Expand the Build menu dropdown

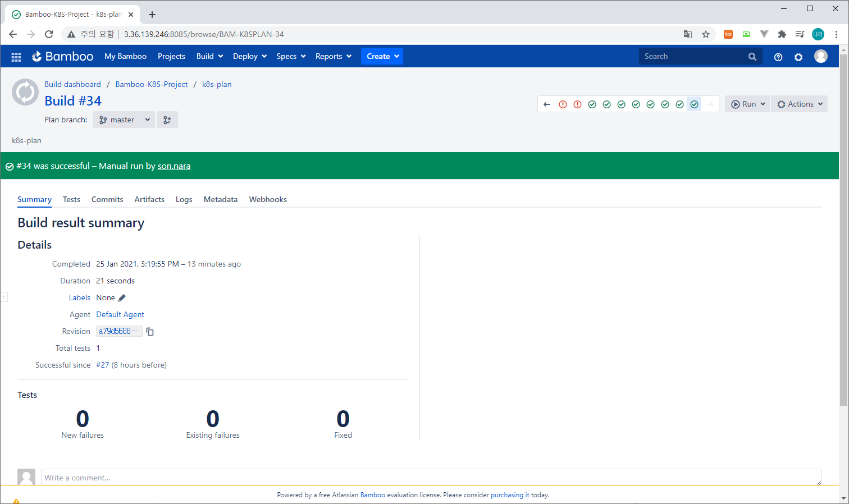click(210, 56)
